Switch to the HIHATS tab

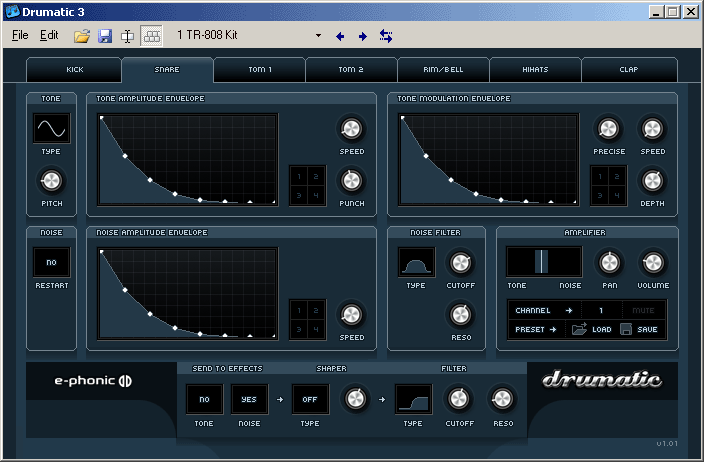point(535,70)
